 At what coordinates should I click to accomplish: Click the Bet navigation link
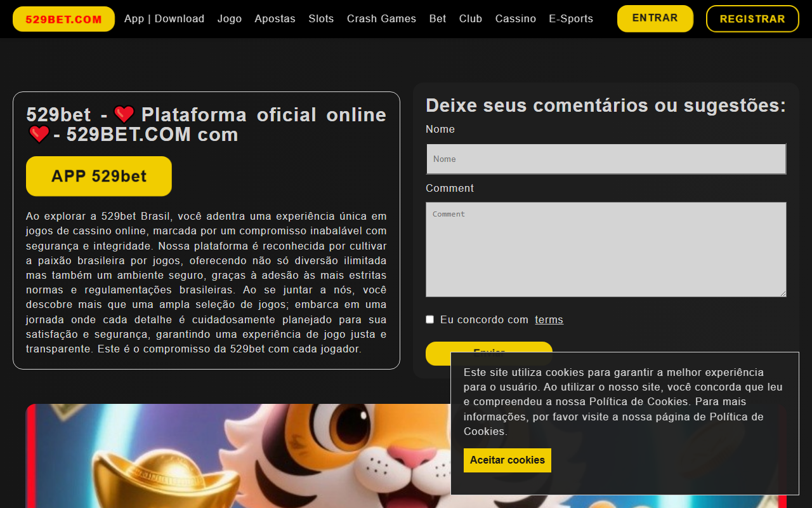point(438,19)
